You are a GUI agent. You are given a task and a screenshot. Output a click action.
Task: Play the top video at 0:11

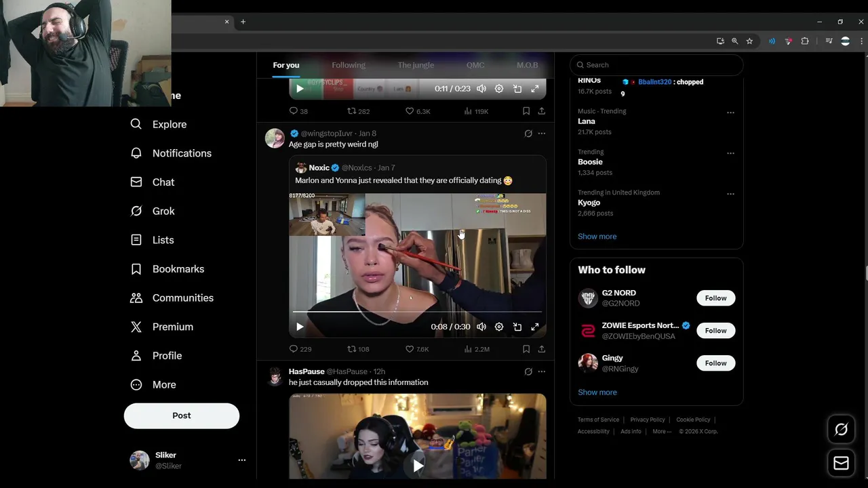click(x=300, y=89)
